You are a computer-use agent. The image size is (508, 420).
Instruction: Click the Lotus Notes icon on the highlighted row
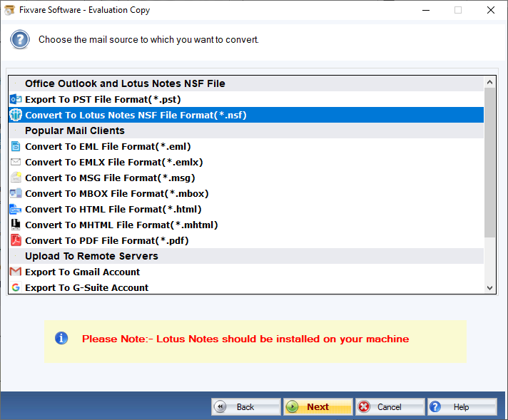[x=16, y=115]
